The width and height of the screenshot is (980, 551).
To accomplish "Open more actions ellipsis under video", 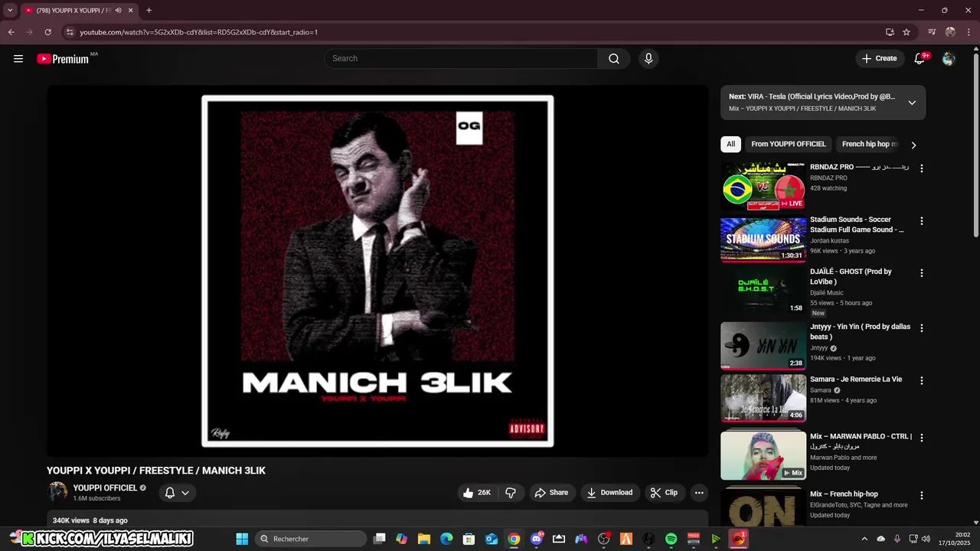I will [699, 493].
